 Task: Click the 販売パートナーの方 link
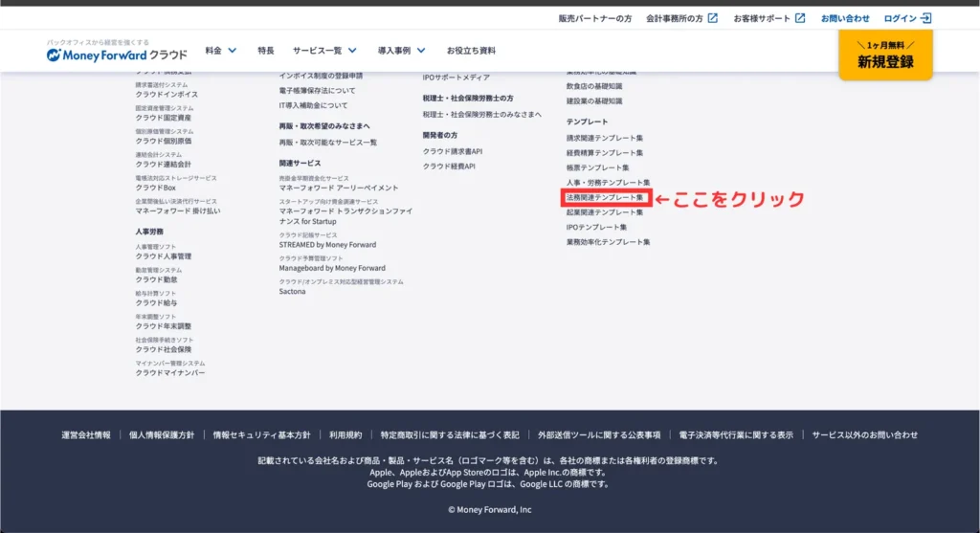[594, 18]
